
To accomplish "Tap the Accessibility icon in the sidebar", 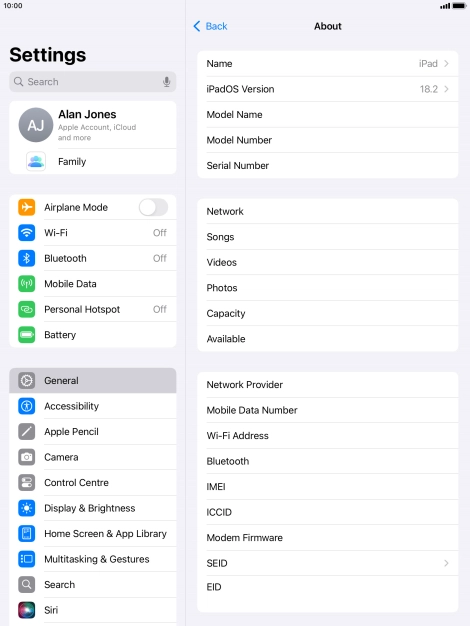I will (27, 406).
